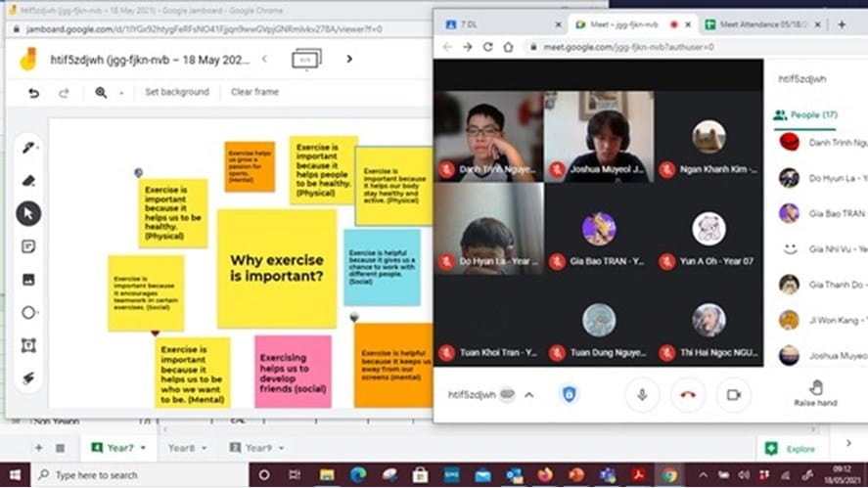868x488 pixels.
Task: Click the Clear frame button
Action: [x=254, y=92]
